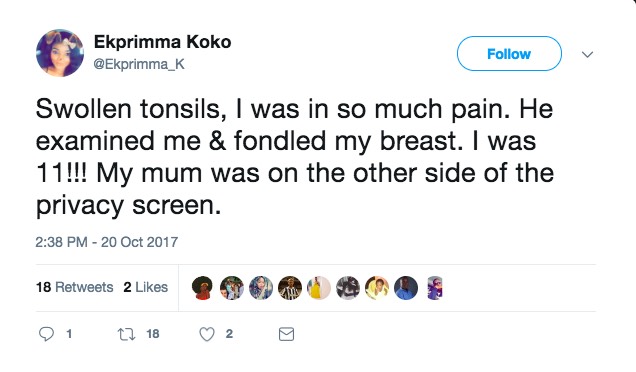Click the envelope direct message icon

(286, 334)
